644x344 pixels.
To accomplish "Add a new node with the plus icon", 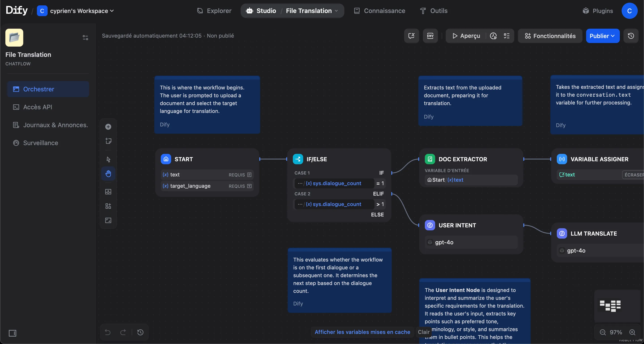I will tap(108, 127).
